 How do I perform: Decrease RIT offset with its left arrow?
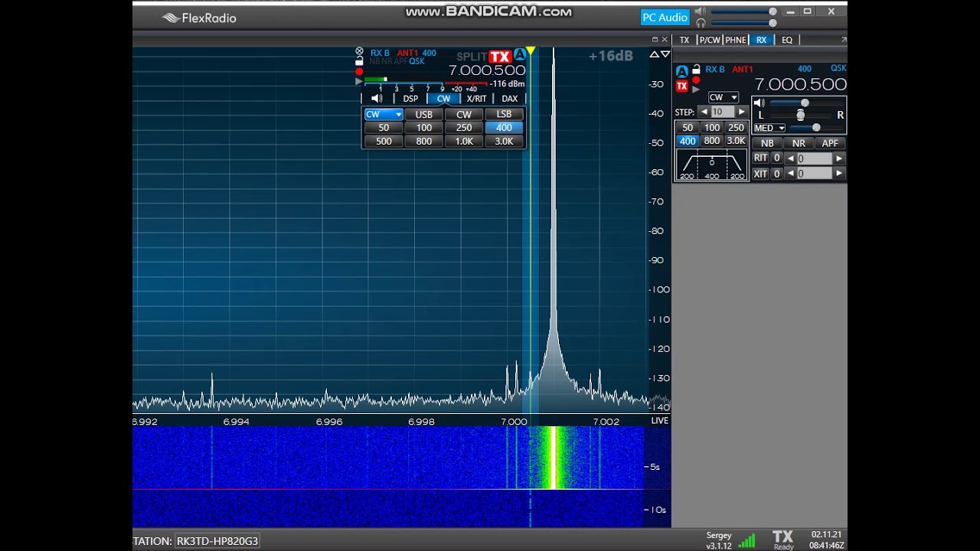(x=790, y=158)
